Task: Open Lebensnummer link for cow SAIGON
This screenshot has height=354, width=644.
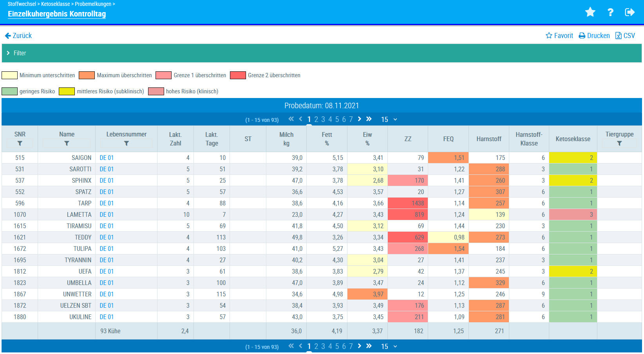Action: 107,158
